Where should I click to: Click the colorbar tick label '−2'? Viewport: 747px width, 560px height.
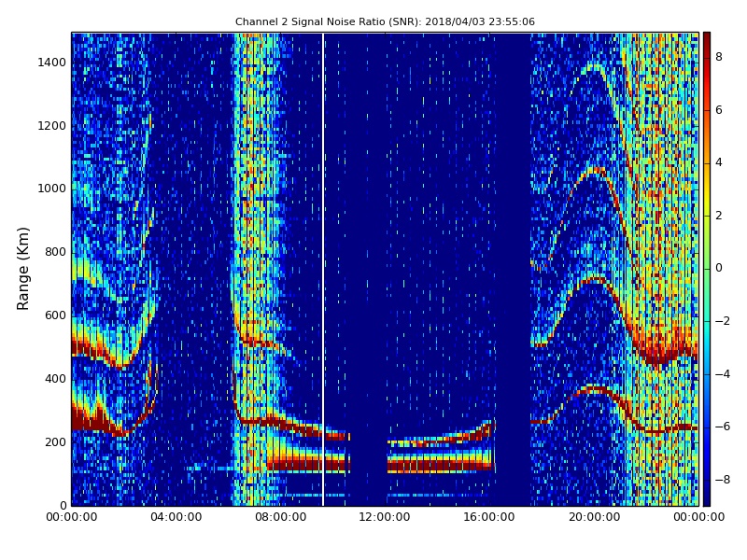(723, 321)
